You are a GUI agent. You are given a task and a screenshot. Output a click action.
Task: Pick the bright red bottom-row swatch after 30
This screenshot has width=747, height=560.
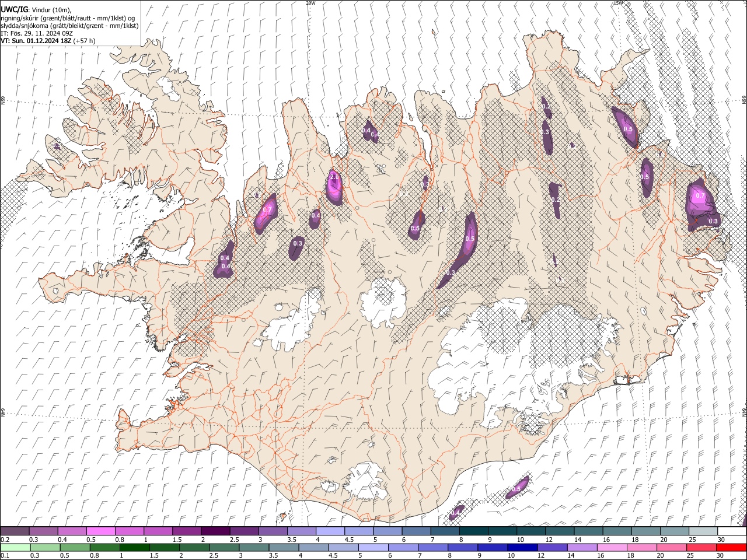pos(731,548)
